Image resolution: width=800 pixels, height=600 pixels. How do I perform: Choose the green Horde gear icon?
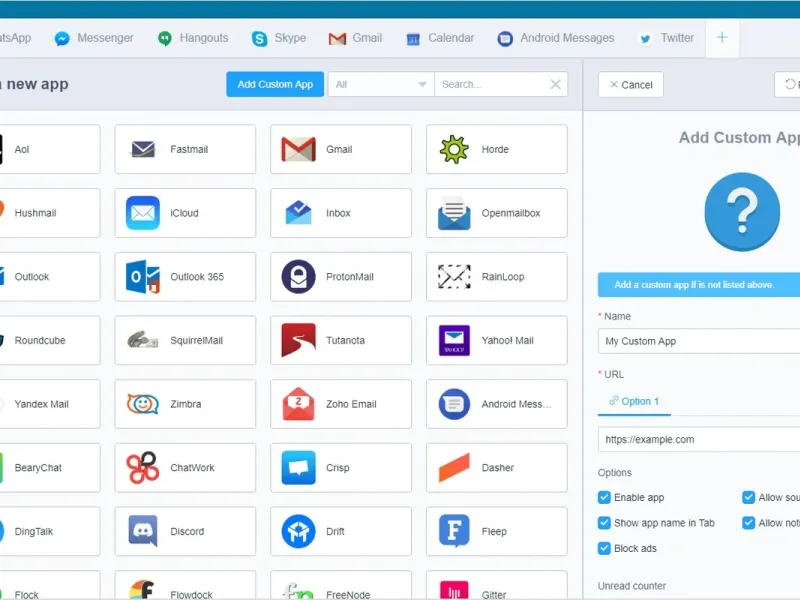(x=454, y=149)
